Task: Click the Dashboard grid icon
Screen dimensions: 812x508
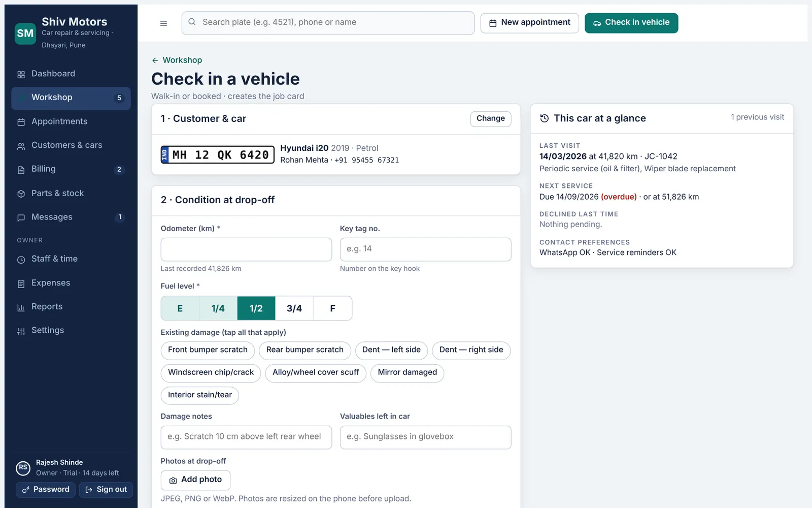Action: (x=21, y=74)
